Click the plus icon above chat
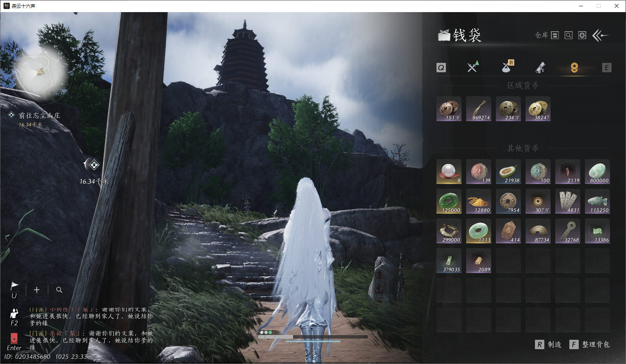626x364 pixels. point(37,290)
